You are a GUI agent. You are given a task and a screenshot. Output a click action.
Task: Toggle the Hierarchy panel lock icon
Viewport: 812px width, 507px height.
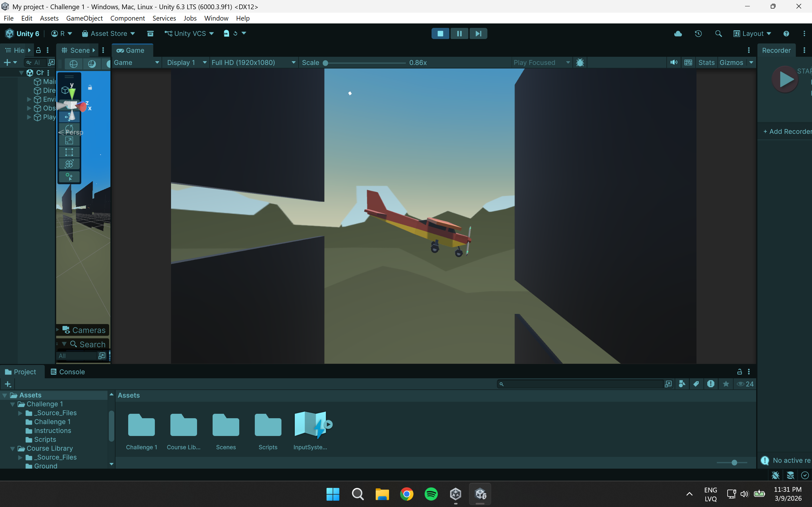point(38,50)
